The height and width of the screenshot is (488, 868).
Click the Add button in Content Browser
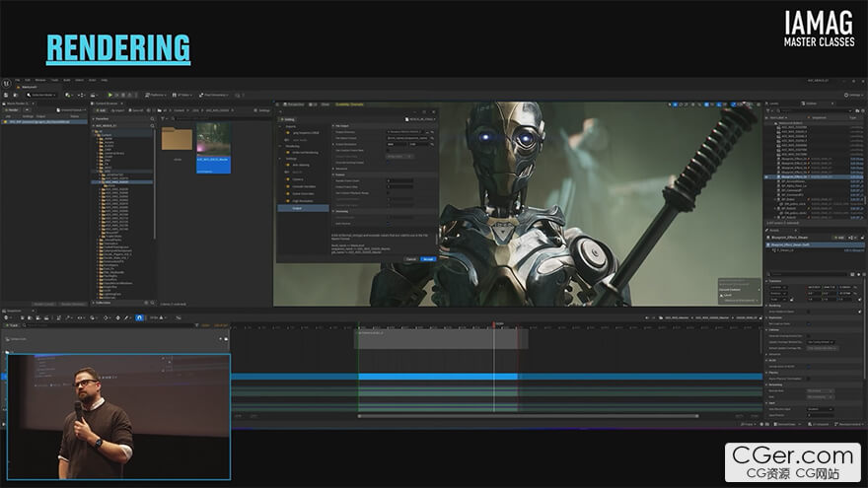(101, 110)
